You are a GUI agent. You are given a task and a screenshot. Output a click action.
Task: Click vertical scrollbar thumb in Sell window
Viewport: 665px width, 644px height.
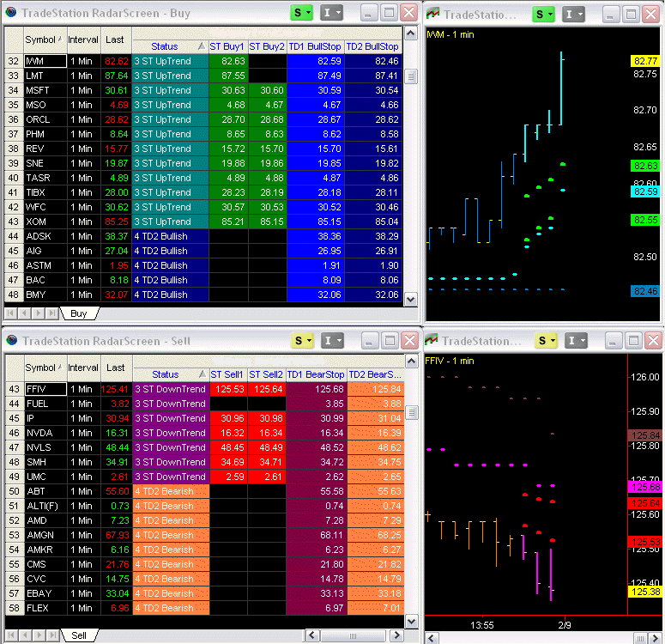[x=411, y=412]
